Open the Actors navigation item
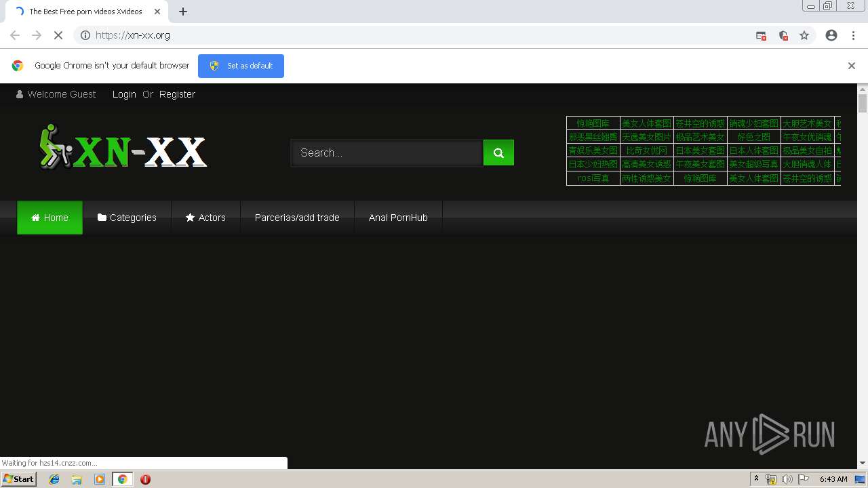 (205, 218)
